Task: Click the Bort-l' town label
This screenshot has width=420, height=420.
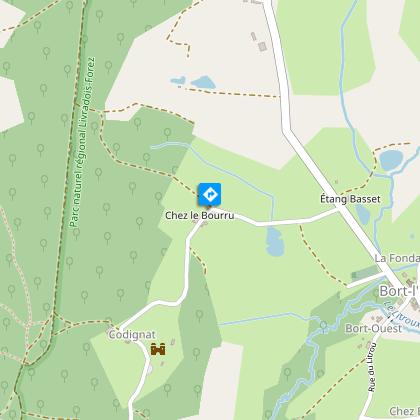Action: pyautogui.click(x=399, y=291)
